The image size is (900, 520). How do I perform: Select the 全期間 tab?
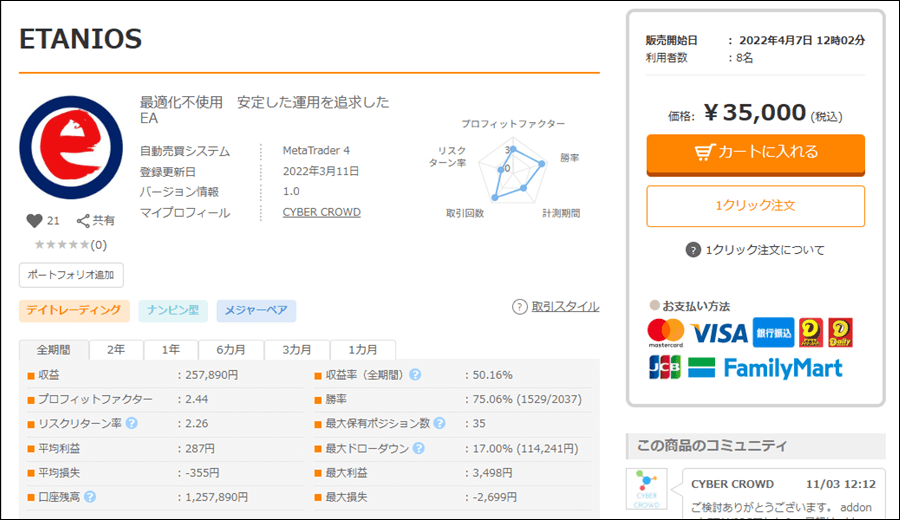coord(54,350)
